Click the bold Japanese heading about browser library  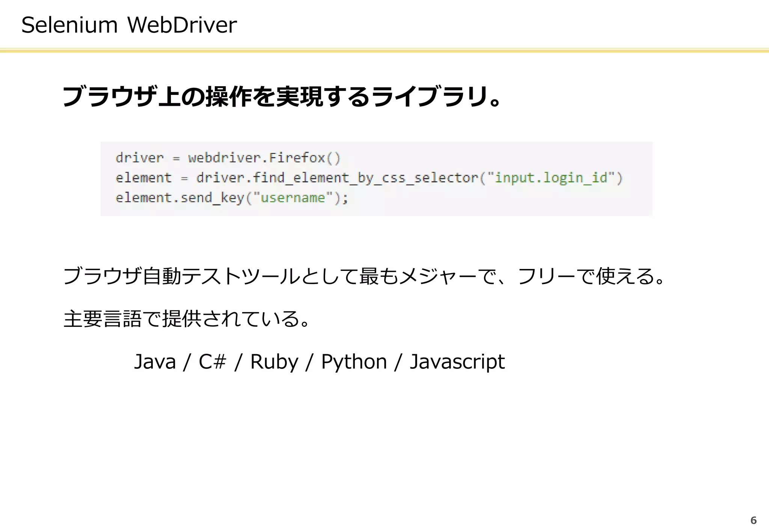coord(281,96)
